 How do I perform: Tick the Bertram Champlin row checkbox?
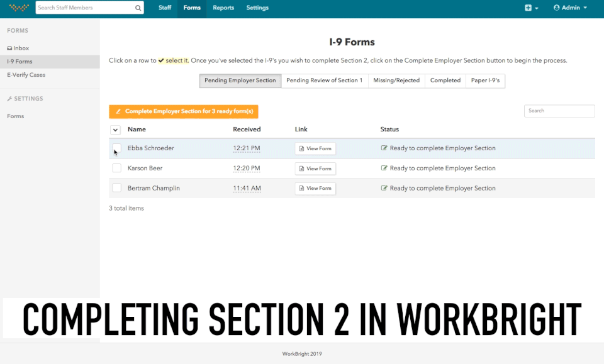pos(116,188)
